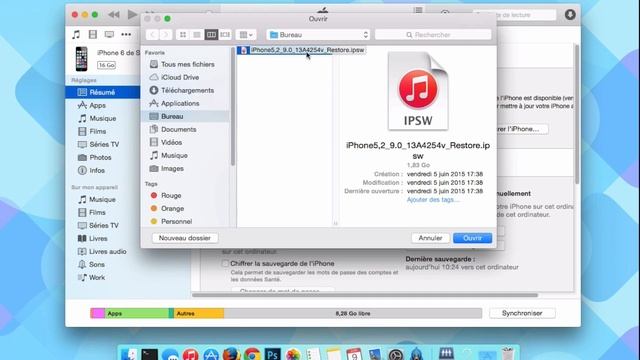640x360 pixels.
Task: Select Résumé in the iTunes sidebar
Action: 102,92
